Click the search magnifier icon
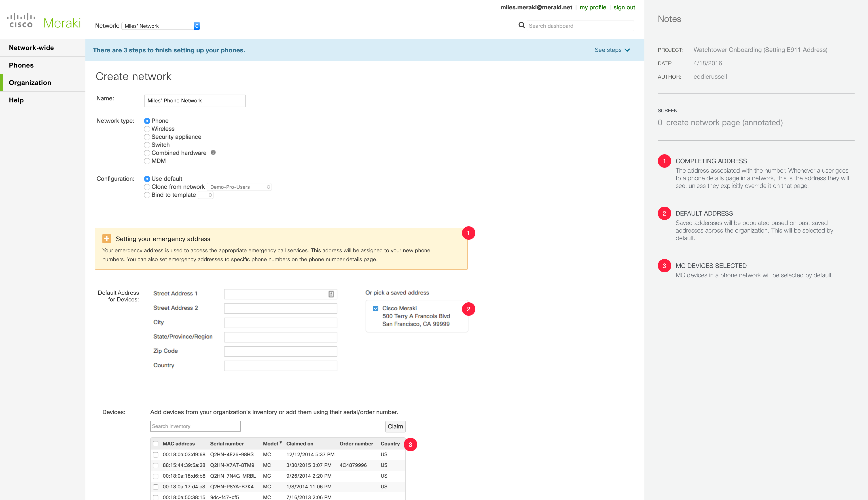The image size is (868, 500). pos(521,25)
